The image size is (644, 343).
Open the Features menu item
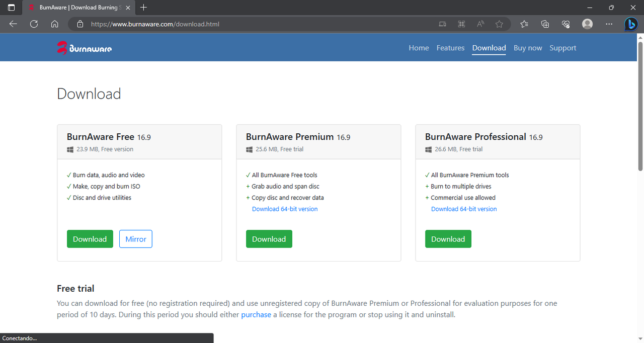(450, 48)
